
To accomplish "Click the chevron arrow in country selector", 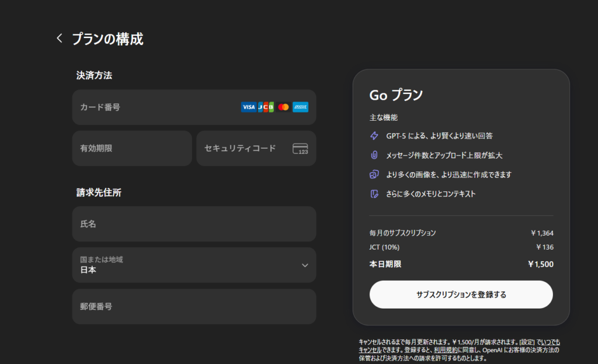I will click(304, 265).
